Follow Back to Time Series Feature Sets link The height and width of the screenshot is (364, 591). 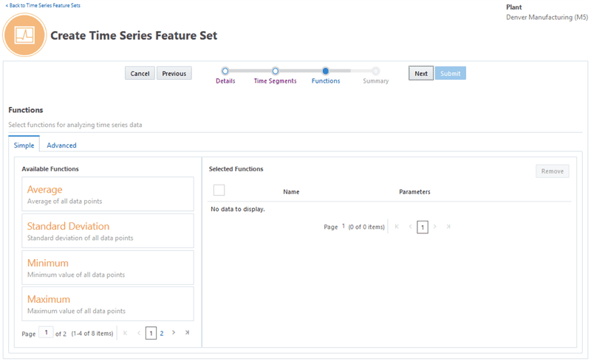pos(43,5)
